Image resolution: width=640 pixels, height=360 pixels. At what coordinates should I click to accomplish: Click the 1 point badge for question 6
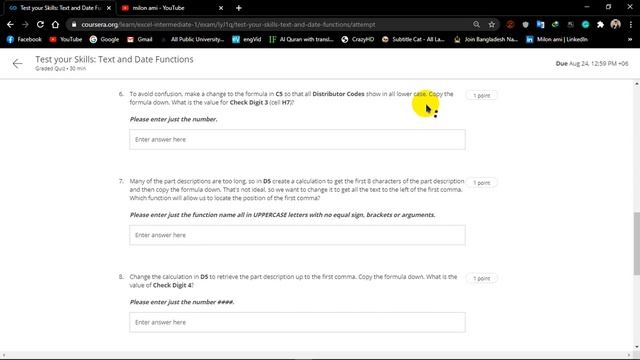coord(482,96)
